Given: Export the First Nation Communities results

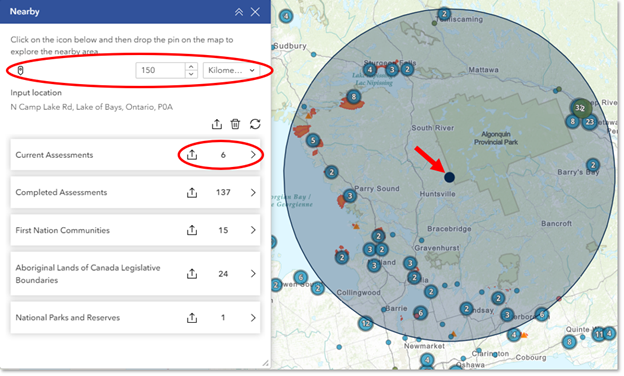Looking at the screenshot, I should (192, 230).
